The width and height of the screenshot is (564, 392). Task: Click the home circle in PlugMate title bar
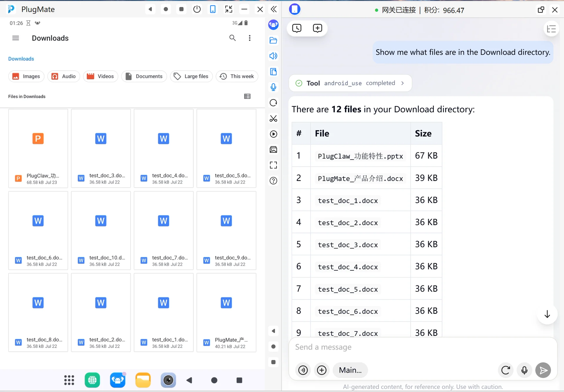(166, 9)
